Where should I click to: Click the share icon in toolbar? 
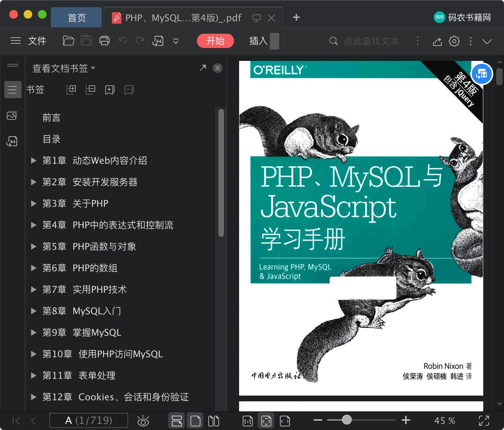point(437,41)
